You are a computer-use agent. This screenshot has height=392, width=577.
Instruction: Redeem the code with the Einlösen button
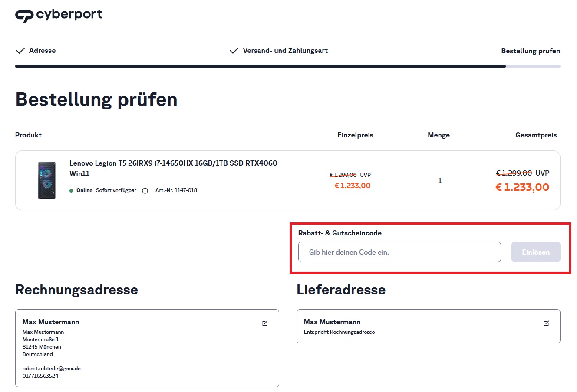(x=536, y=252)
